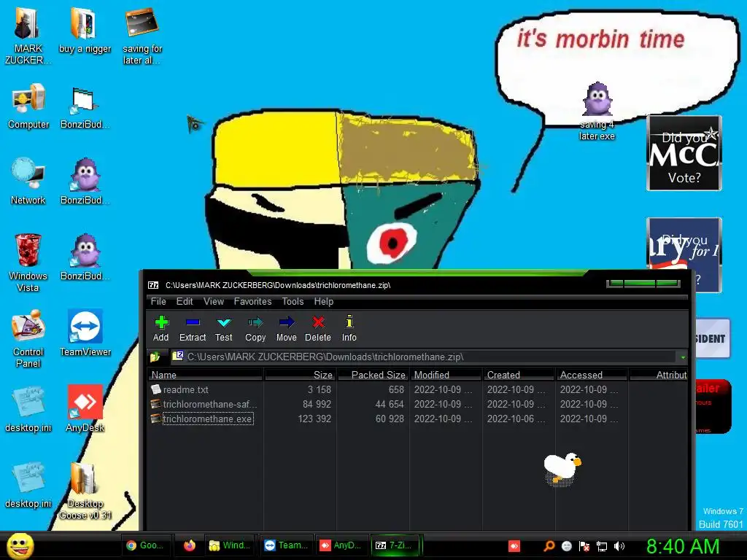Open the Edit menu
The width and height of the screenshot is (747, 560).
click(185, 301)
